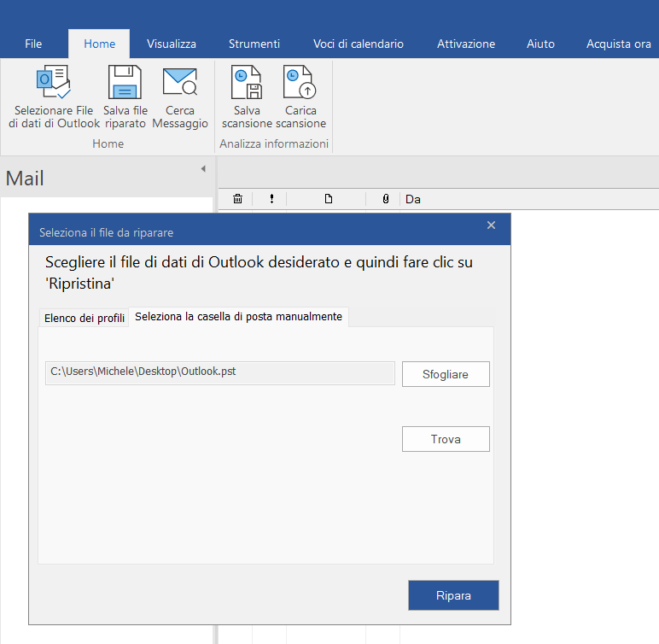This screenshot has height=644, width=659.
Task: Click the Outlook.pst file path field
Action: pos(219,373)
